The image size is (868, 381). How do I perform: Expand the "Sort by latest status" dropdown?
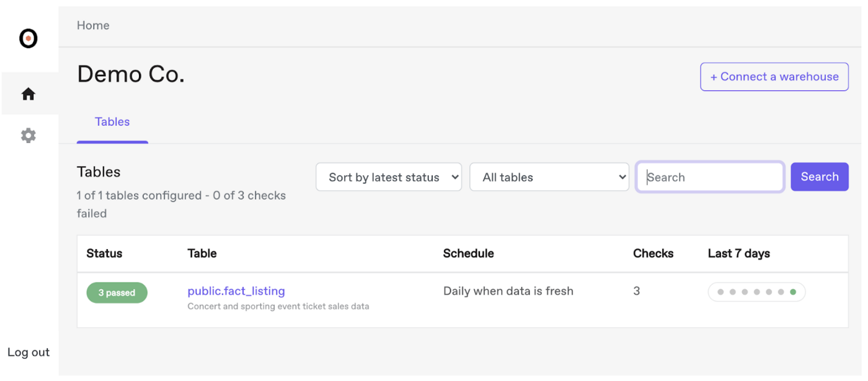(x=389, y=177)
